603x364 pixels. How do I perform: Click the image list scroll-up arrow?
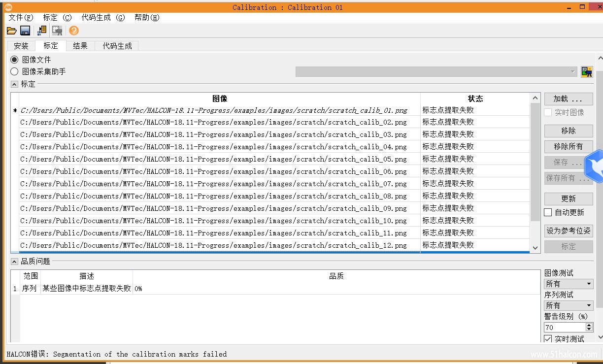536,98
